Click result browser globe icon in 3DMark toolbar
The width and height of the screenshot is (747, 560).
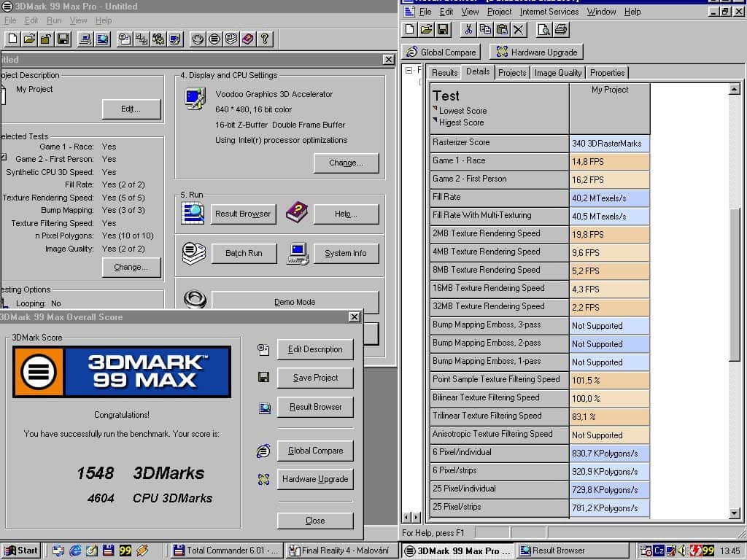pos(102,39)
